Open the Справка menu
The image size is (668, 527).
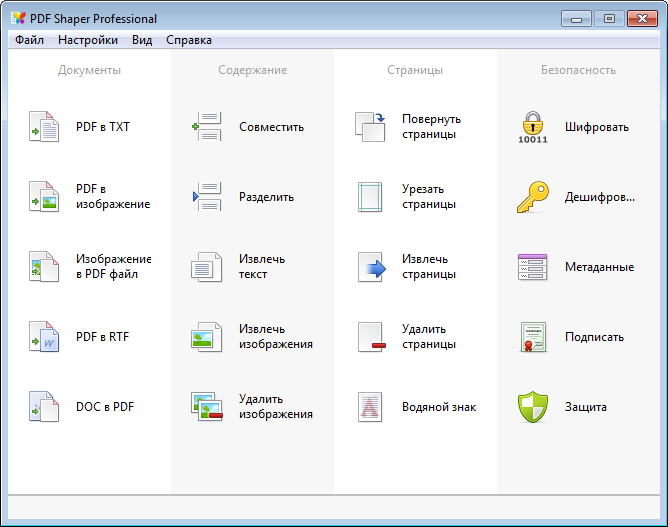click(189, 40)
